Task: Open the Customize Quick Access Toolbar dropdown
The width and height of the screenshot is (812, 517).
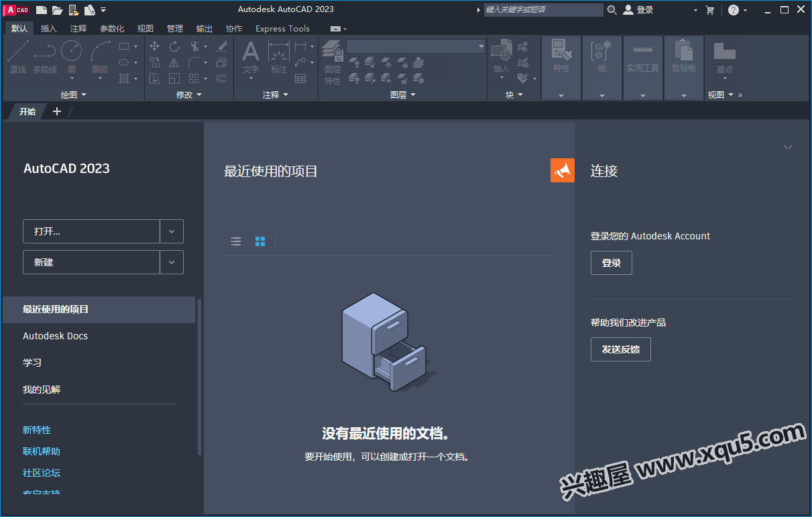Action: tap(103, 9)
